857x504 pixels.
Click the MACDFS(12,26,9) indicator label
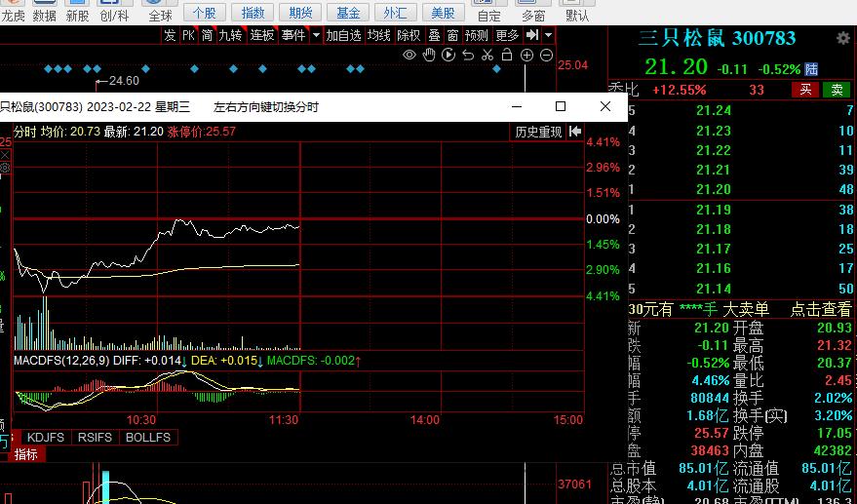61,361
